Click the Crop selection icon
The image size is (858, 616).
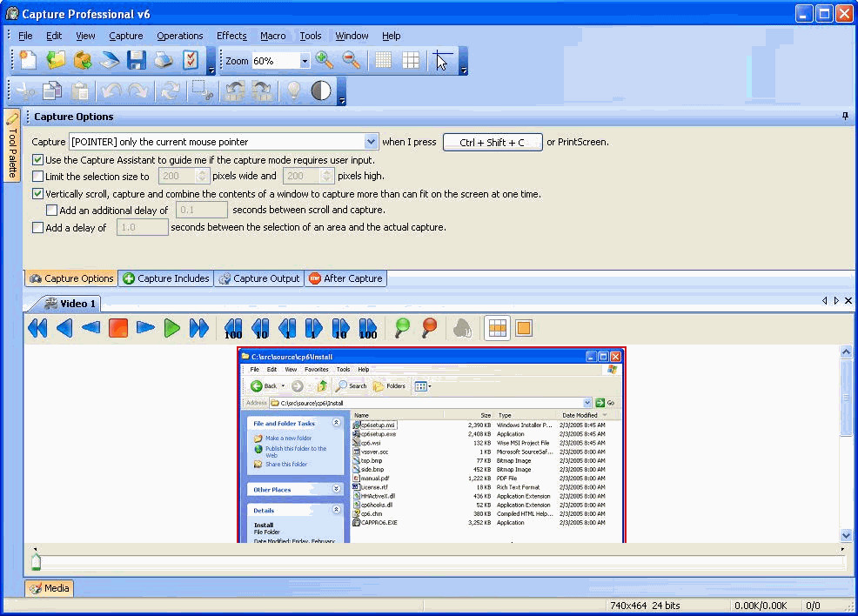pyautogui.click(x=202, y=90)
